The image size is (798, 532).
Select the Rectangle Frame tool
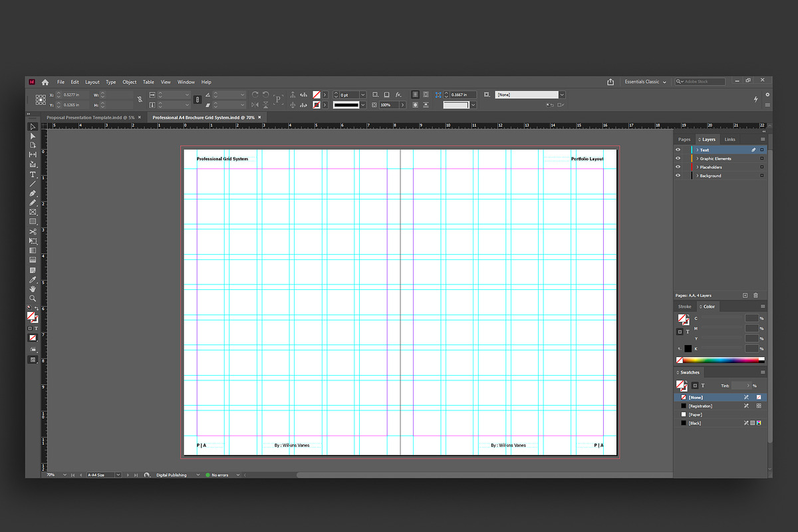pyautogui.click(x=33, y=212)
